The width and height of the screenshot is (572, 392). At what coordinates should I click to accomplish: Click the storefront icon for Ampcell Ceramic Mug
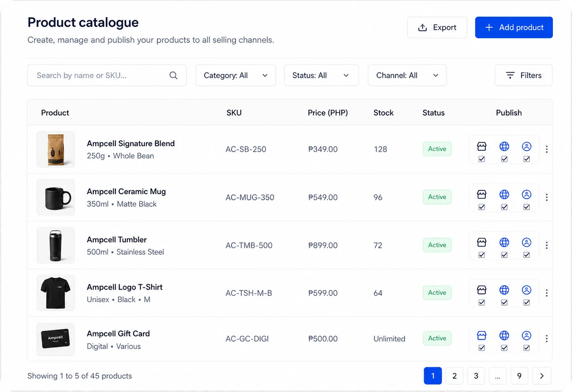pyautogui.click(x=481, y=195)
